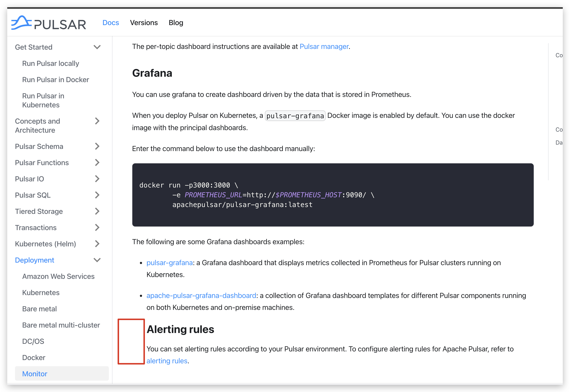Select the Bare metal multi-cluster page
The width and height of the screenshot is (570, 392).
coord(61,325)
